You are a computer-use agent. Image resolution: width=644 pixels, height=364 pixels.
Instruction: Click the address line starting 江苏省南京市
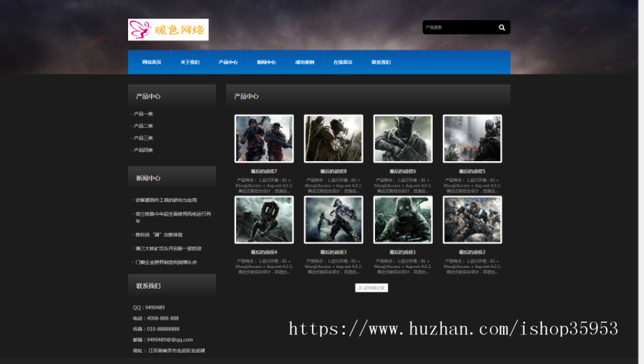(177, 350)
